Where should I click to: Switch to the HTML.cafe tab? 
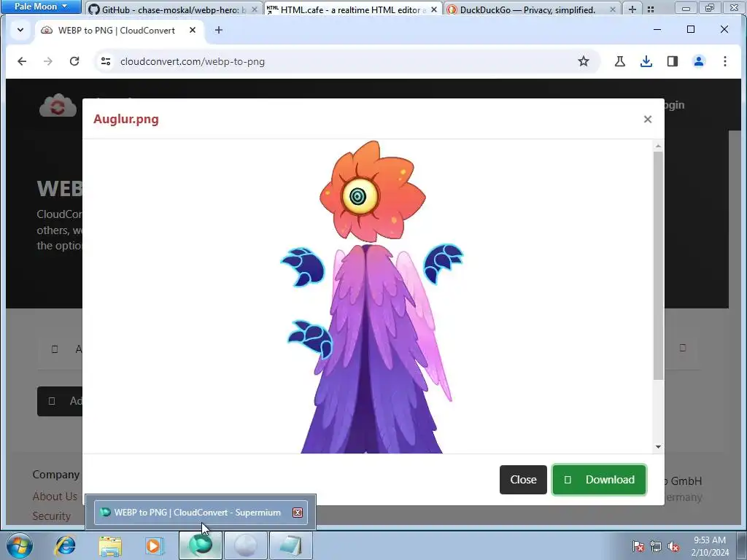click(352, 9)
